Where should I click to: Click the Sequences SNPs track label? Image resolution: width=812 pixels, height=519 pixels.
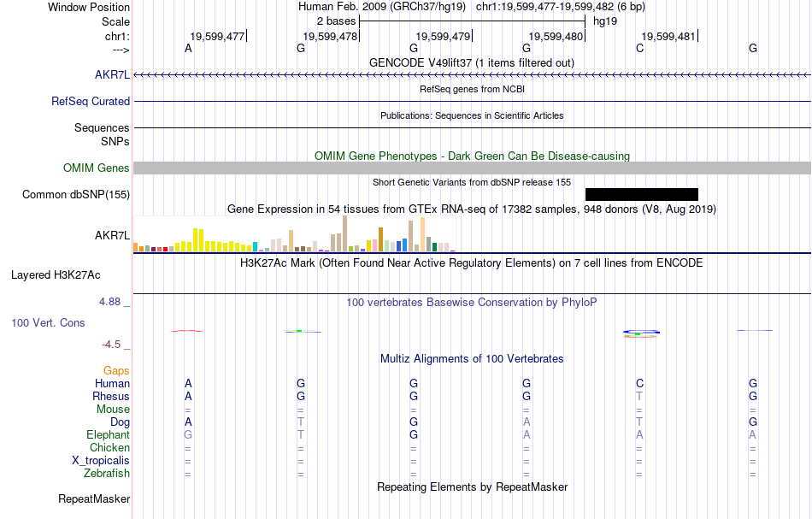click(x=102, y=135)
